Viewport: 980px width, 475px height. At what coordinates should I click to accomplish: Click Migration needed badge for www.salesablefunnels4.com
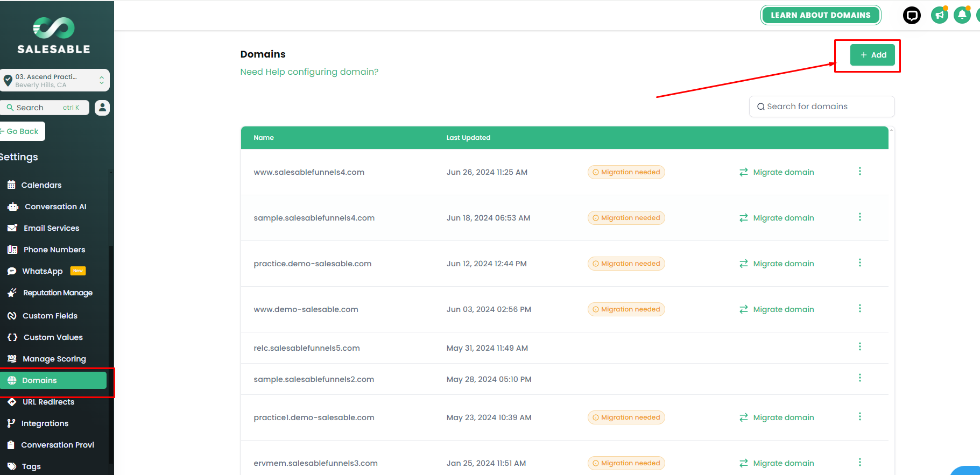626,172
